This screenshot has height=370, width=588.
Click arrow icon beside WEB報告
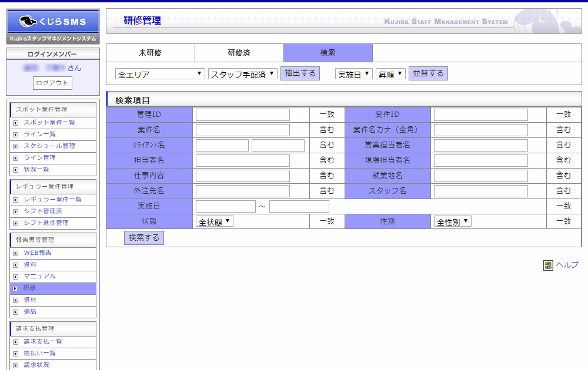(x=15, y=253)
